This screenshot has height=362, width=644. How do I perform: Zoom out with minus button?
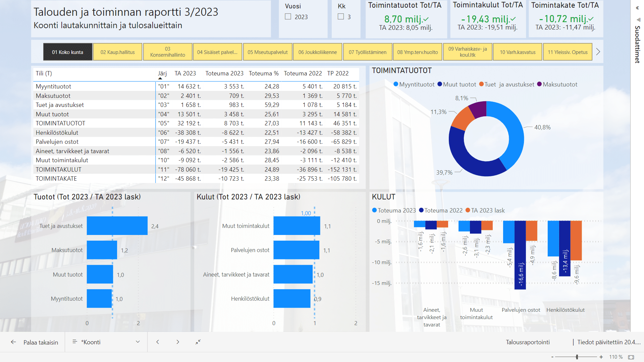(x=552, y=357)
